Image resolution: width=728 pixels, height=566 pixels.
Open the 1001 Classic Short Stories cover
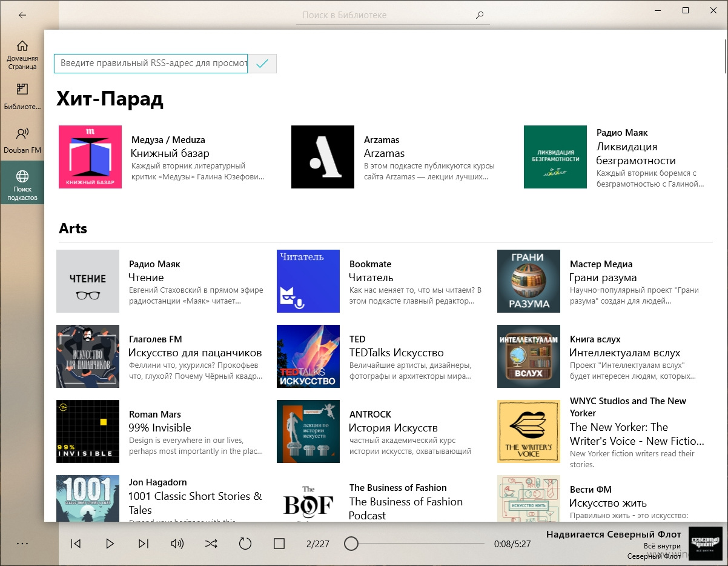pyautogui.click(x=88, y=498)
